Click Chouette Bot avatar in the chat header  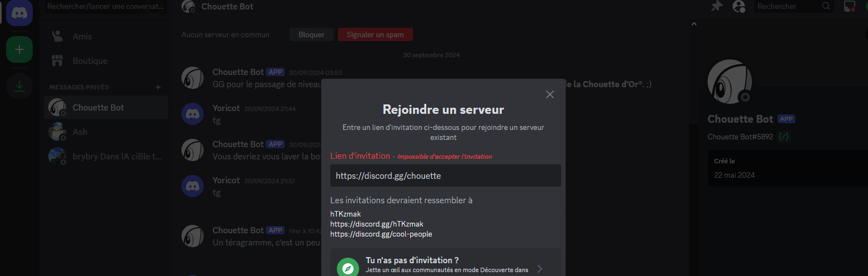click(189, 7)
